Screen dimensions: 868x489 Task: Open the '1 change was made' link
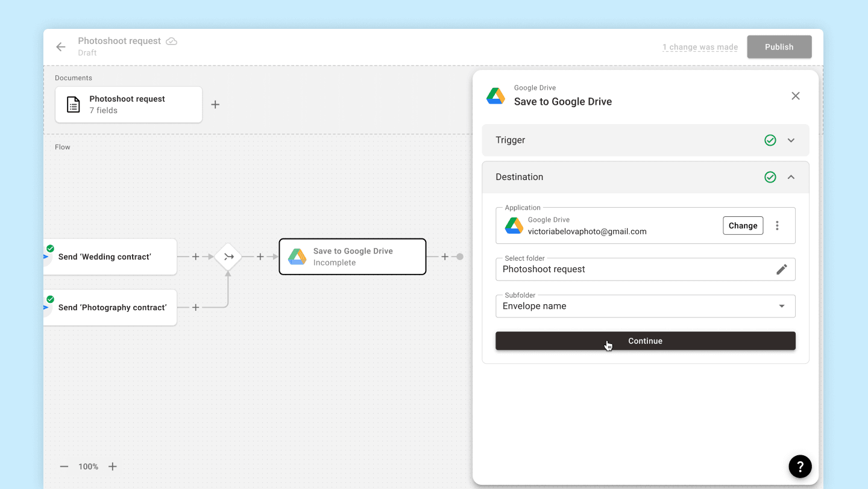pyautogui.click(x=700, y=47)
